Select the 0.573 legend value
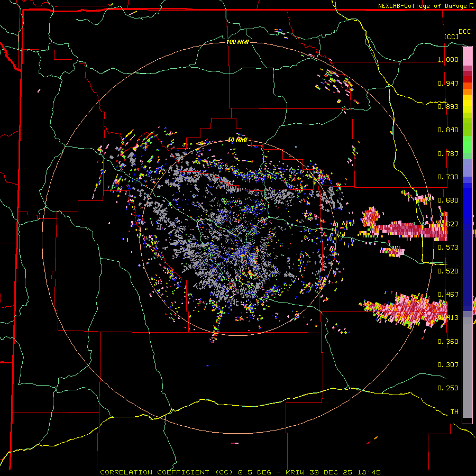The width and height of the screenshot is (476, 476). [x=448, y=248]
